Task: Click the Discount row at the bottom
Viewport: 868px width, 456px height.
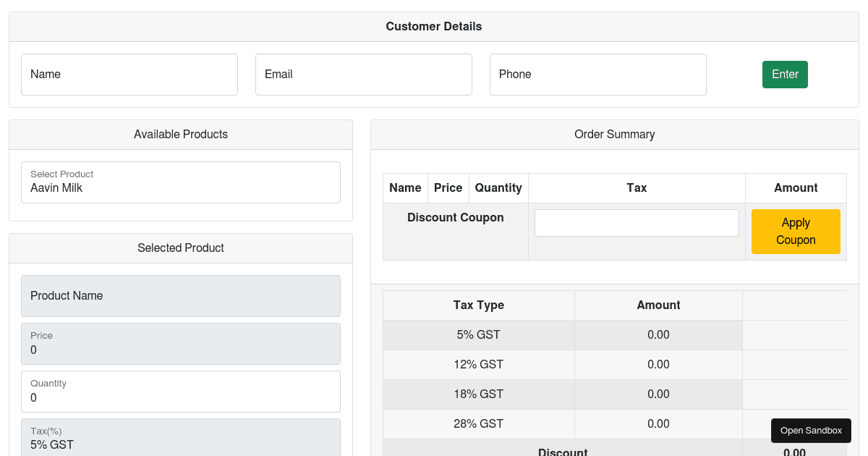Action: [x=563, y=451]
